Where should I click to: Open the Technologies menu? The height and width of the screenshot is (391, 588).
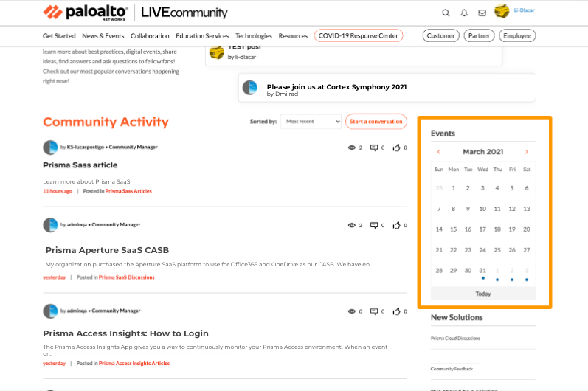[254, 35]
